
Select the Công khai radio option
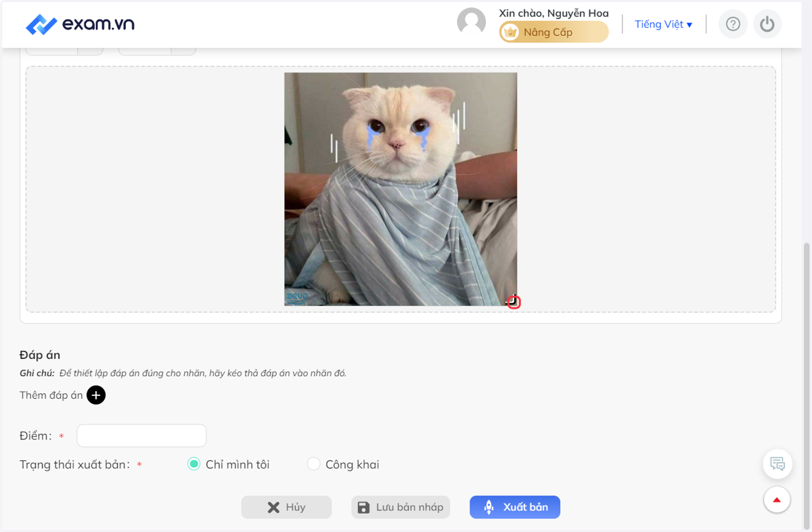[313, 464]
